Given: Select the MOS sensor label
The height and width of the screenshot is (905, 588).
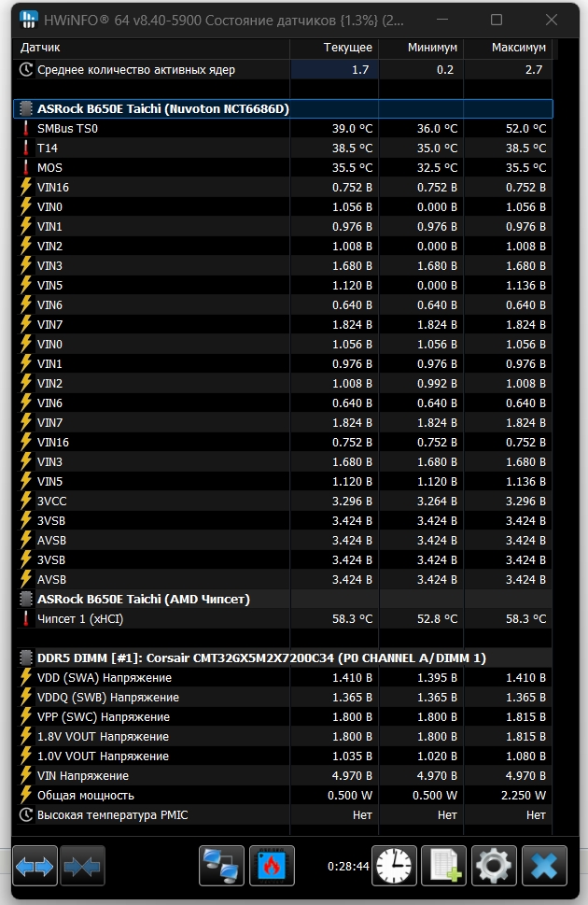Looking at the screenshot, I should coord(49,168).
